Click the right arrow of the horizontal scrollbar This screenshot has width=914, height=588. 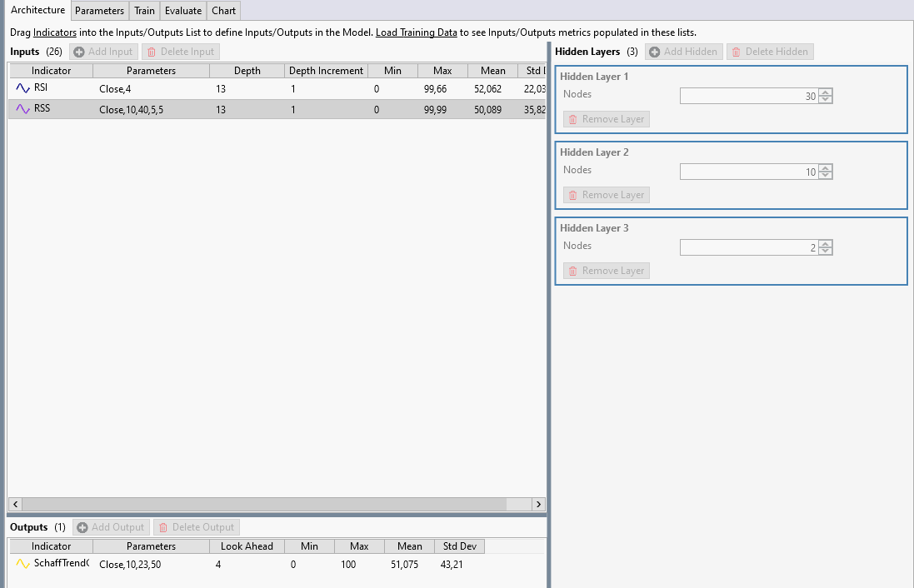click(x=538, y=504)
